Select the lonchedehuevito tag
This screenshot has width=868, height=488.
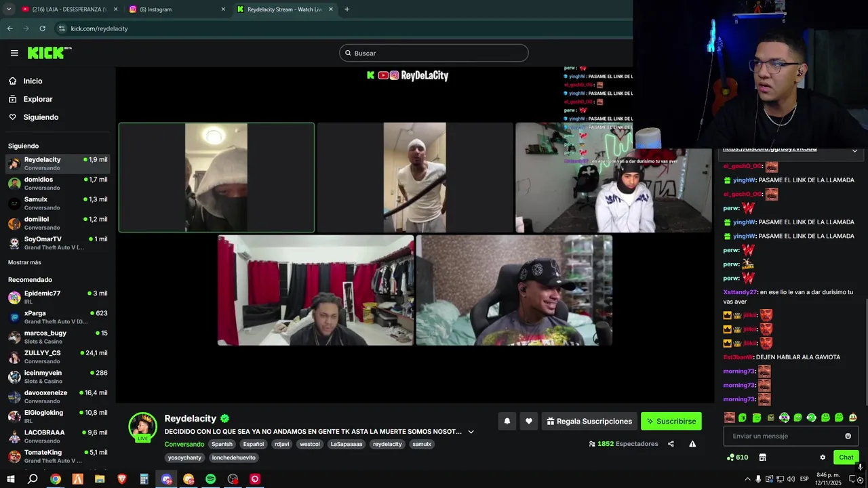tap(234, 457)
